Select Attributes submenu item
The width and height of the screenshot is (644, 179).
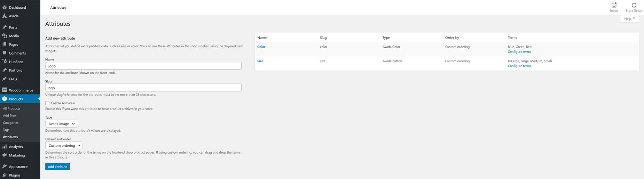coord(10,137)
